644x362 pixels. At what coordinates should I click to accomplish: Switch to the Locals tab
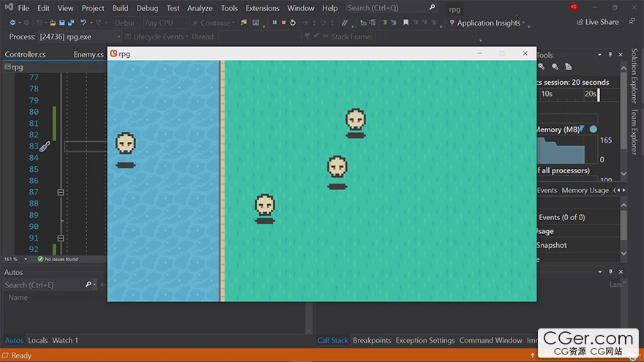click(x=37, y=340)
